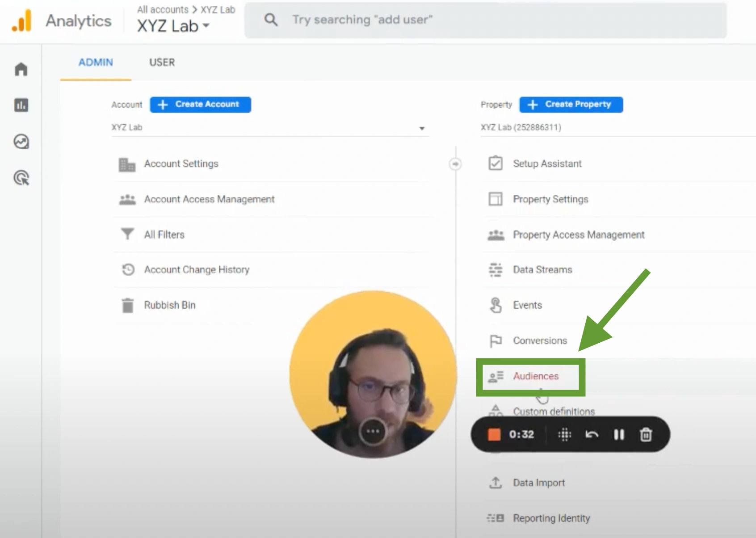
Task: Click the Events touch icon
Action: click(496, 305)
